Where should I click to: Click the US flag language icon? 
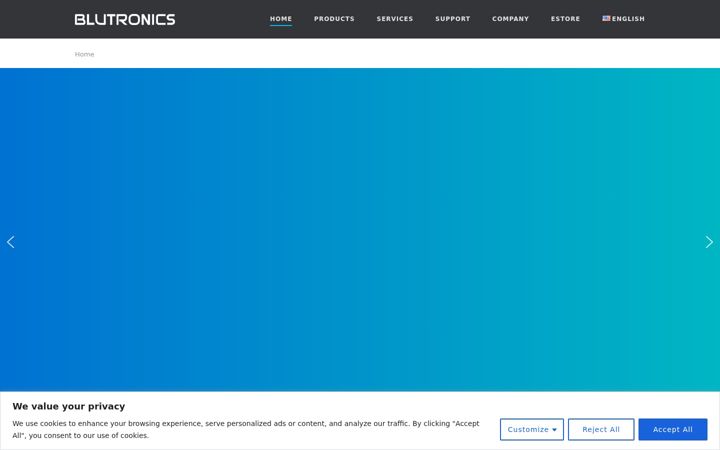606,18
